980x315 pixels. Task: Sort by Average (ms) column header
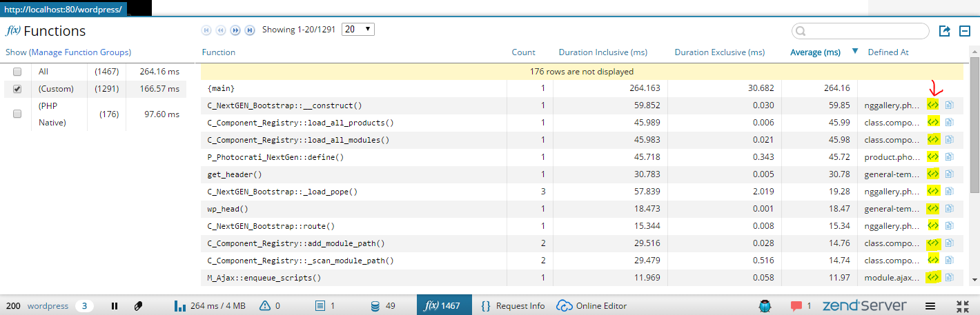(815, 52)
